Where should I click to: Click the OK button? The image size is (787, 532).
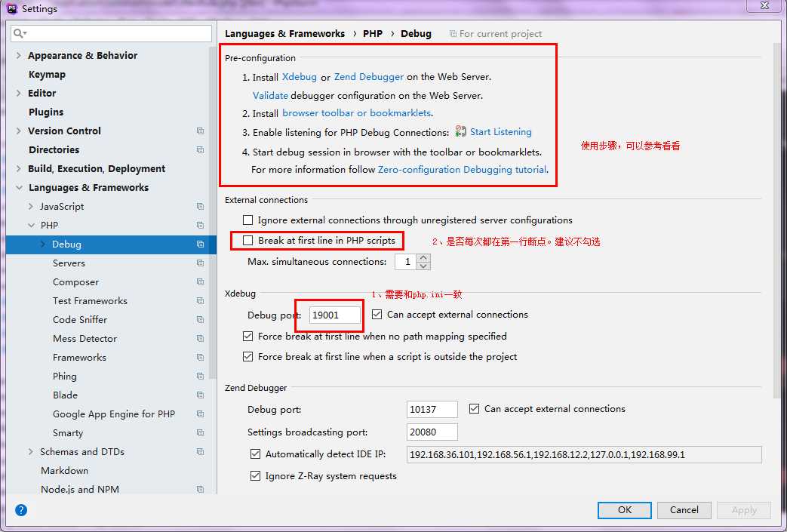point(624,510)
